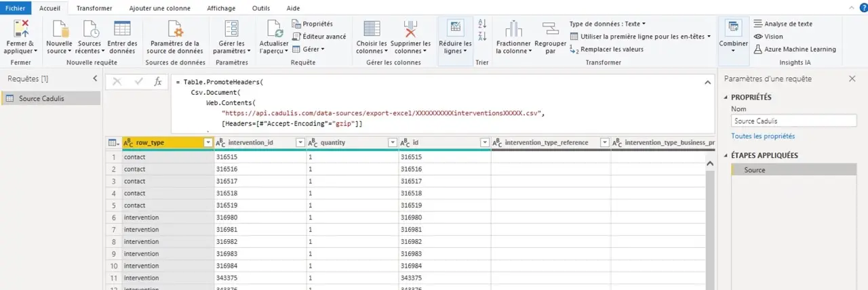
Task: Open Choisir les colonnes tool
Action: (x=371, y=29)
